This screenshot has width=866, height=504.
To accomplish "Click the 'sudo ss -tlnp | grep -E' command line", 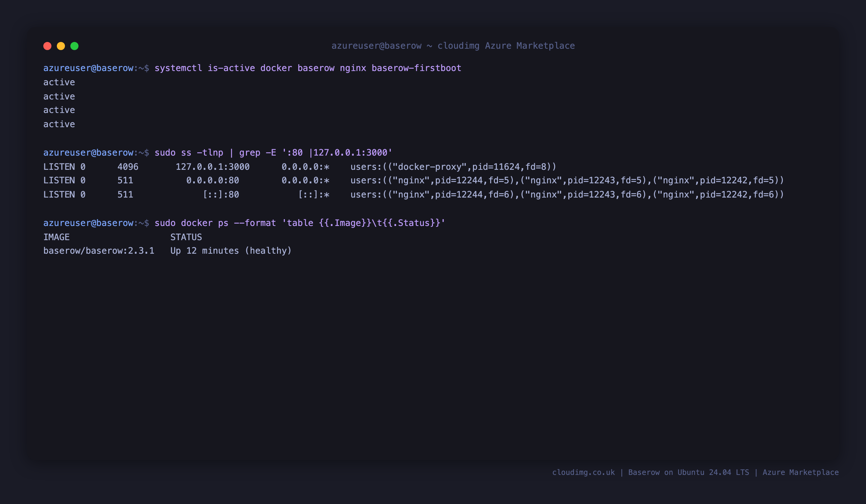I will (x=273, y=153).
